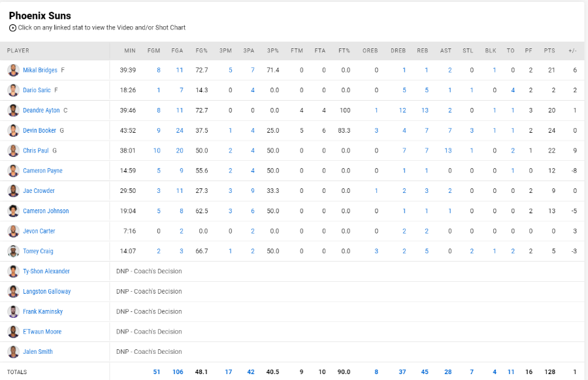The height and width of the screenshot is (380, 588).
Task: View team total 37 defensive rebounds
Action: point(402,372)
